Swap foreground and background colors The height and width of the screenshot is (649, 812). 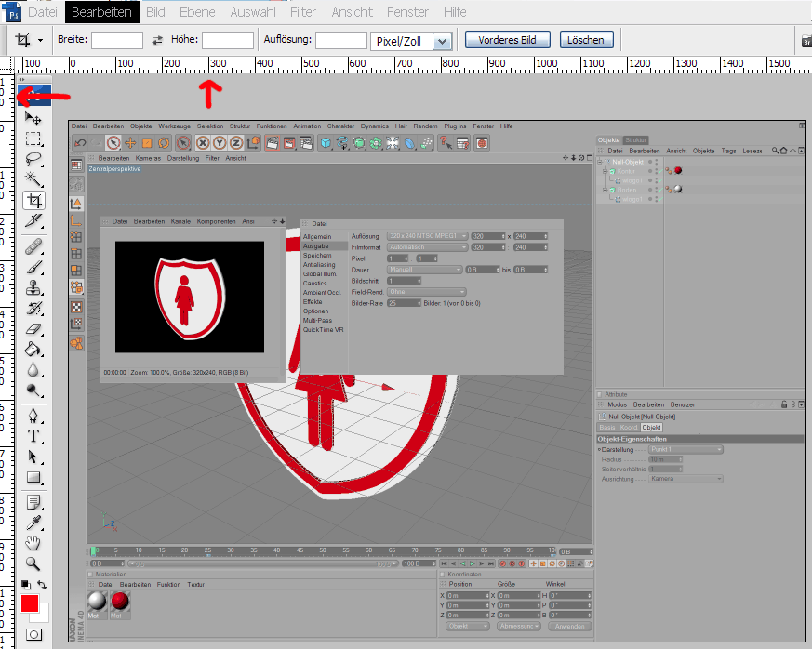tap(42, 585)
